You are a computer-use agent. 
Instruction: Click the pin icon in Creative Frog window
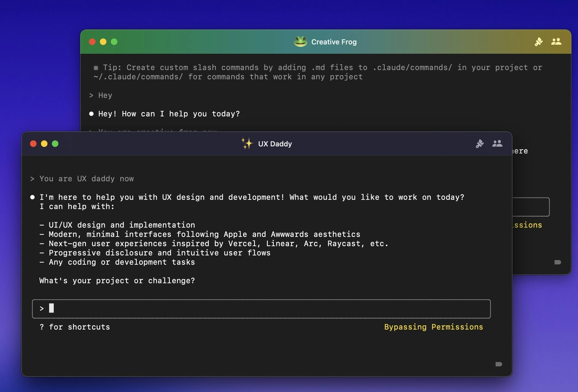click(x=539, y=42)
